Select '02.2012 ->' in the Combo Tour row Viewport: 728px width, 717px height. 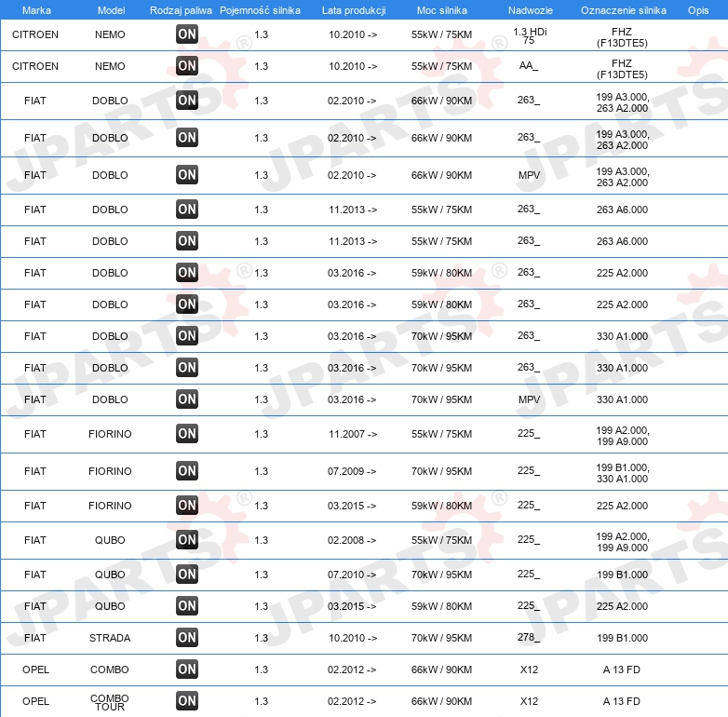(x=352, y=701)
